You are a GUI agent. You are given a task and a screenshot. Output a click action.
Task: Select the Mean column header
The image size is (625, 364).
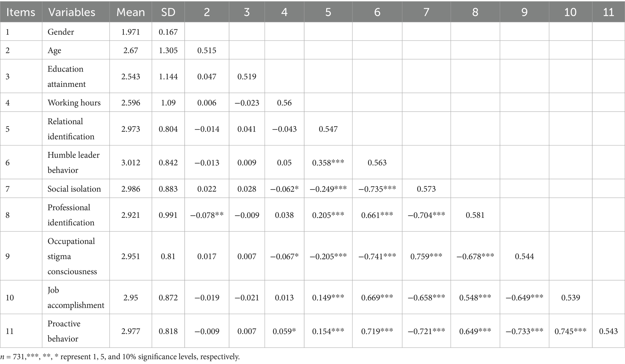click(x=130, y=12)
